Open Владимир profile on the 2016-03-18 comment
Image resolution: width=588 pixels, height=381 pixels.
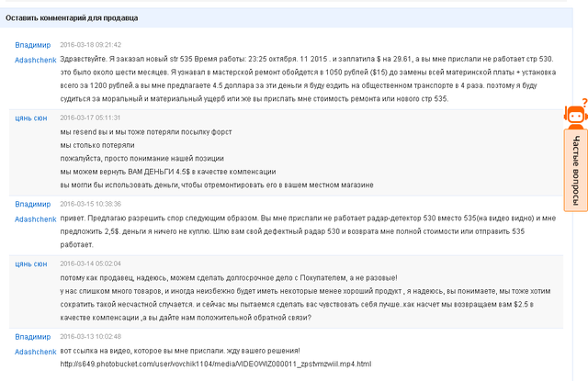(33, 45)
